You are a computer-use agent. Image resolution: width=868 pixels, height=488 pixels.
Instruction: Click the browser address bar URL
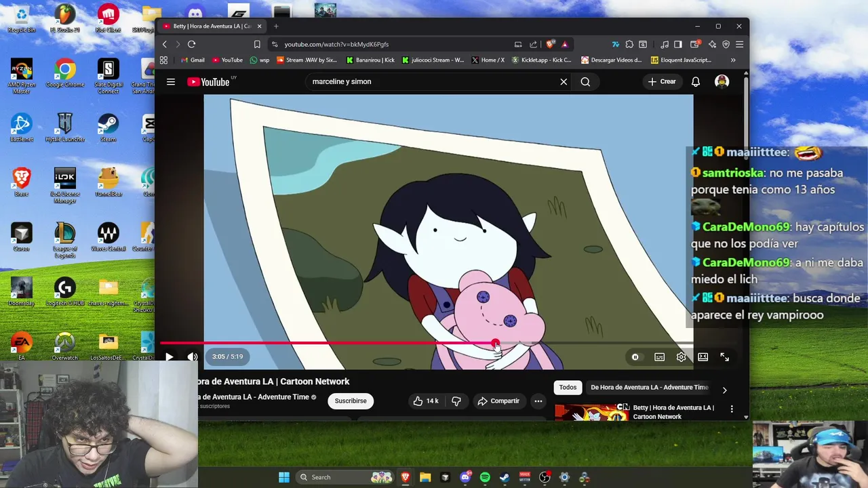coord(336,44)
